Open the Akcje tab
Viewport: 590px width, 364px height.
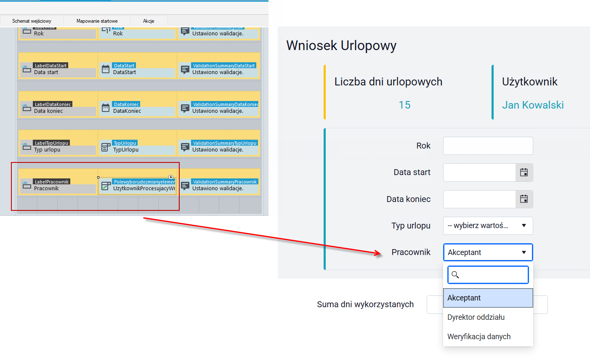click(149, 21)
